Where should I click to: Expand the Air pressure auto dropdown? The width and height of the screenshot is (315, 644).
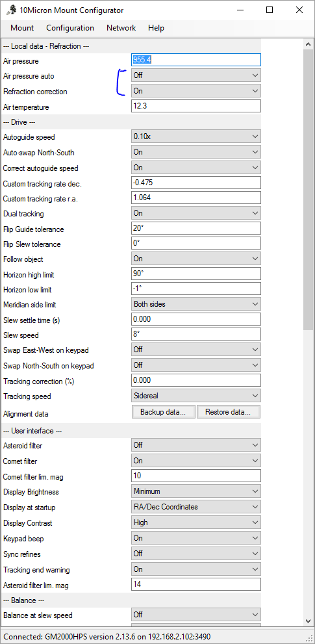pyautogui.click(x=196, y=75)
